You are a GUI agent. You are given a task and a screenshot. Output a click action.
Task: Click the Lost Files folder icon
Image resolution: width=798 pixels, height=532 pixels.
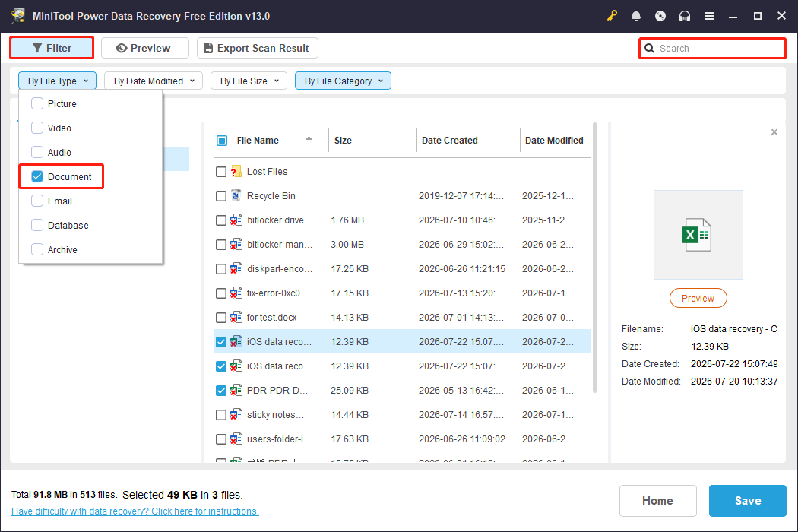(236, 172)
